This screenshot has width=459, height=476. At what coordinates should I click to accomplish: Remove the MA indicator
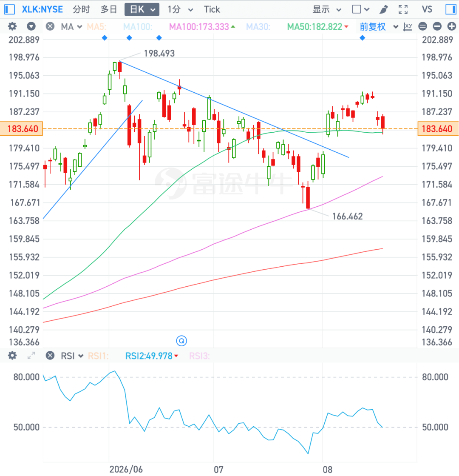click(50, 26)
